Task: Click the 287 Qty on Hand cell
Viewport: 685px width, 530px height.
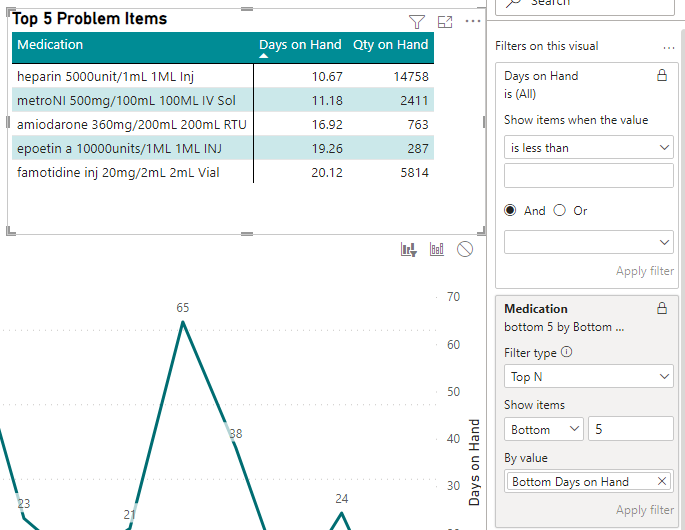Action: [418, 149]
